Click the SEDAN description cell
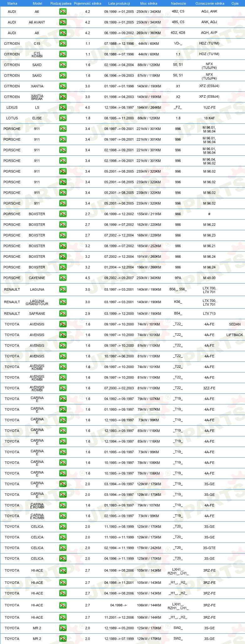 click(x=235, y=324)
